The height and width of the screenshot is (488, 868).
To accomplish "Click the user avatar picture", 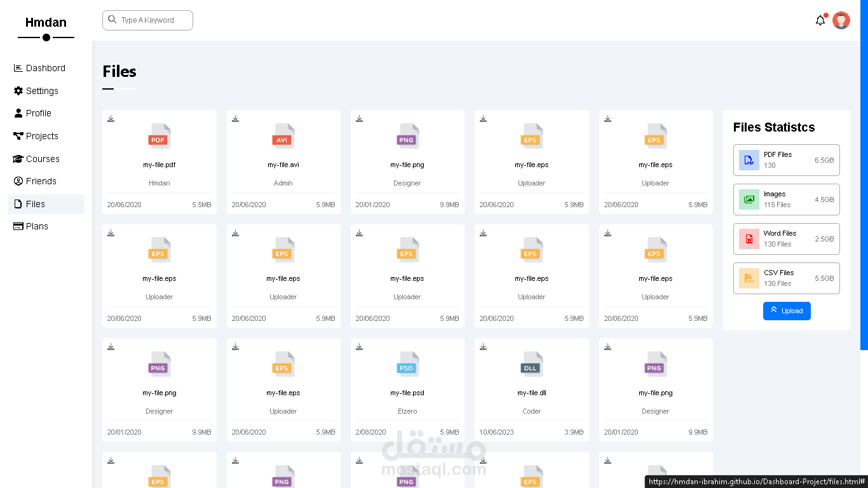I will (841, 20).
